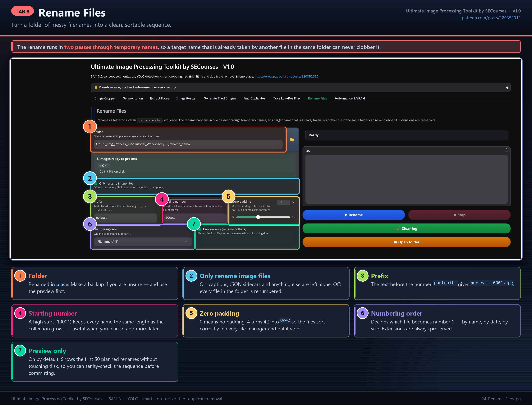Select the Move Low-Res Files tab
The width and height of the screenshot is (532, 405).
[x=287, y=98]
